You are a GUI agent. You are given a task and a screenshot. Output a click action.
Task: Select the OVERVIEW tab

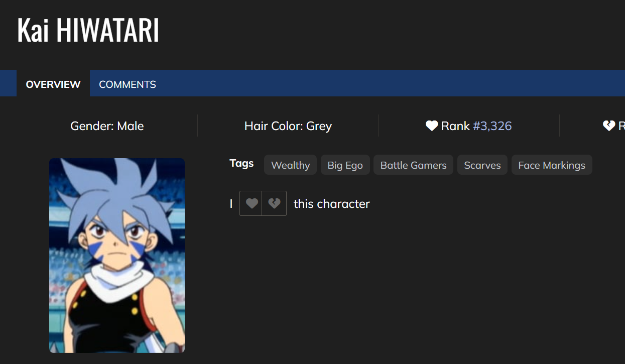tap(53, 84)
